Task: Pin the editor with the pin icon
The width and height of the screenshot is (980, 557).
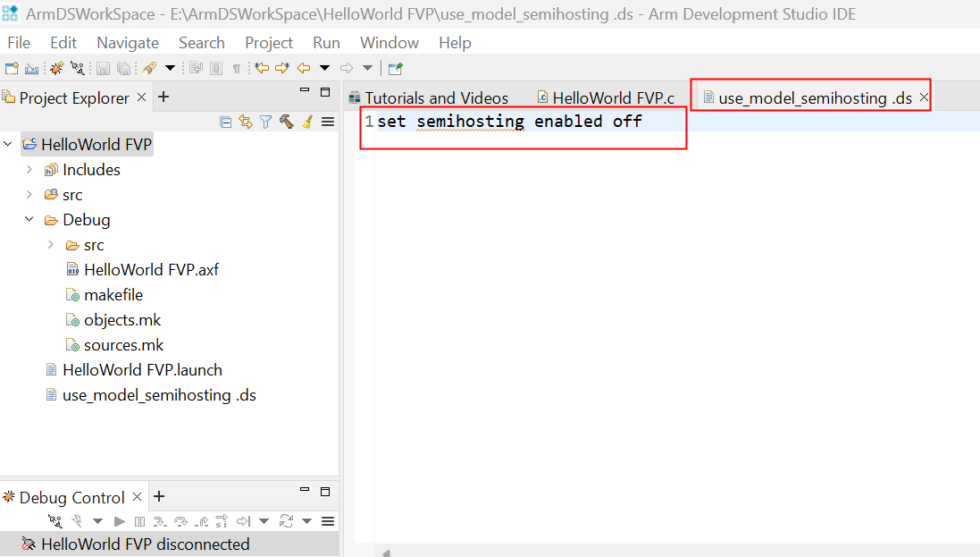Action: pyautogui.click(x=395, y=68)
